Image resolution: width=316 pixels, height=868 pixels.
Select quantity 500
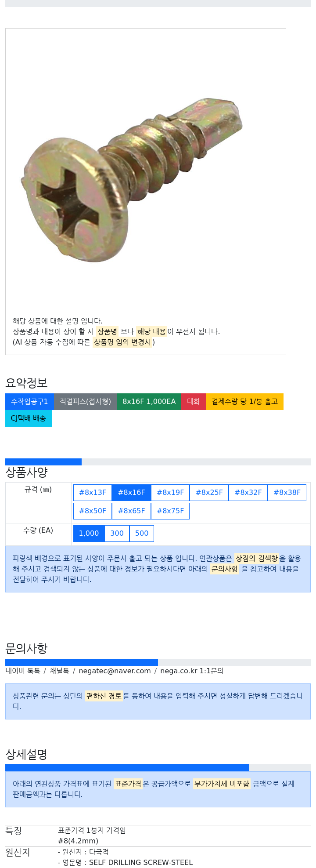(142, 534)
